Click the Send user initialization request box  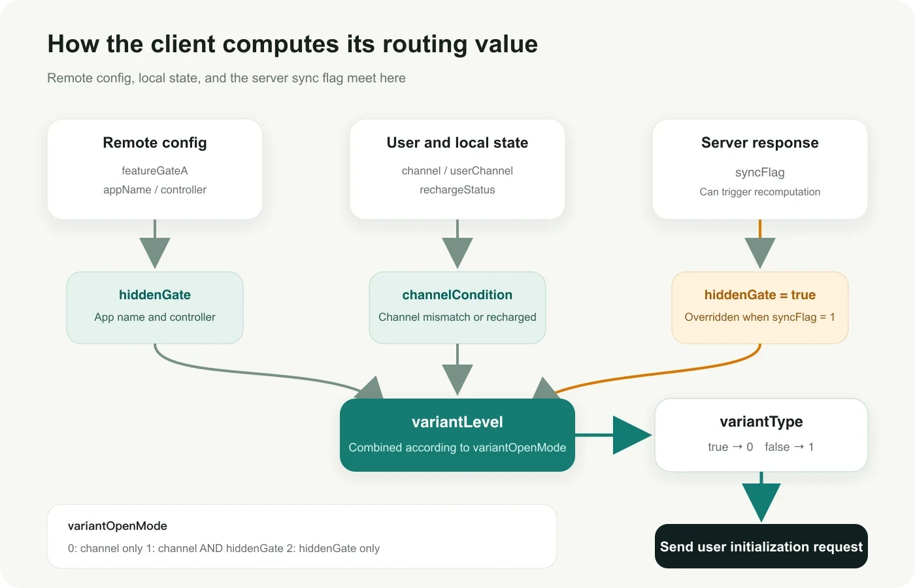coord(761,546)
